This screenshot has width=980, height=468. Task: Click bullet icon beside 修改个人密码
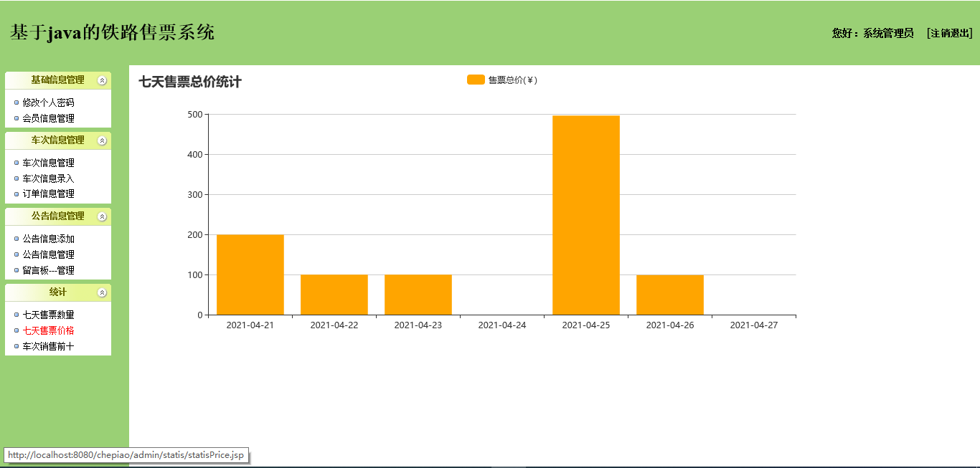point(17,102)
